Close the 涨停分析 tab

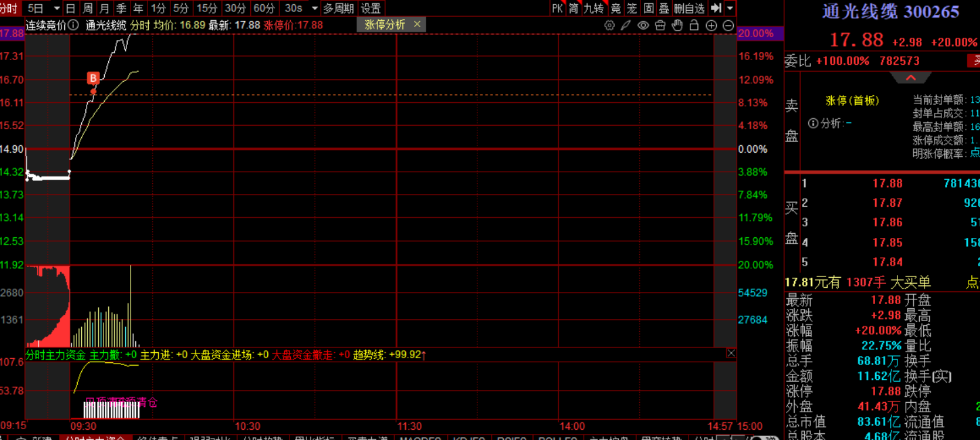(x=417, y=24)
